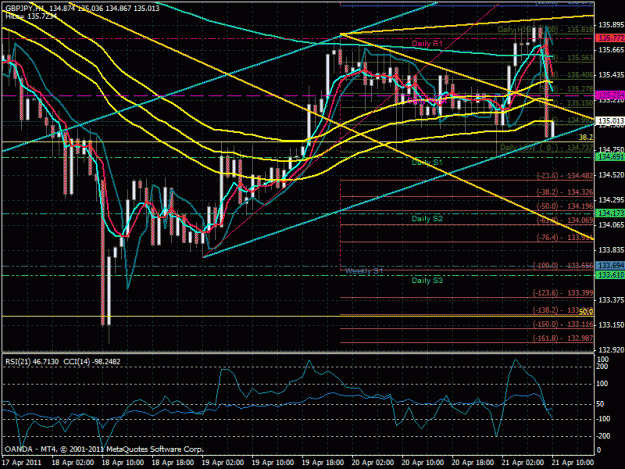The image size is (625, 469).
Task: Click the '21 Apr 10:00' time axis label
Action: tap(573, 463)
